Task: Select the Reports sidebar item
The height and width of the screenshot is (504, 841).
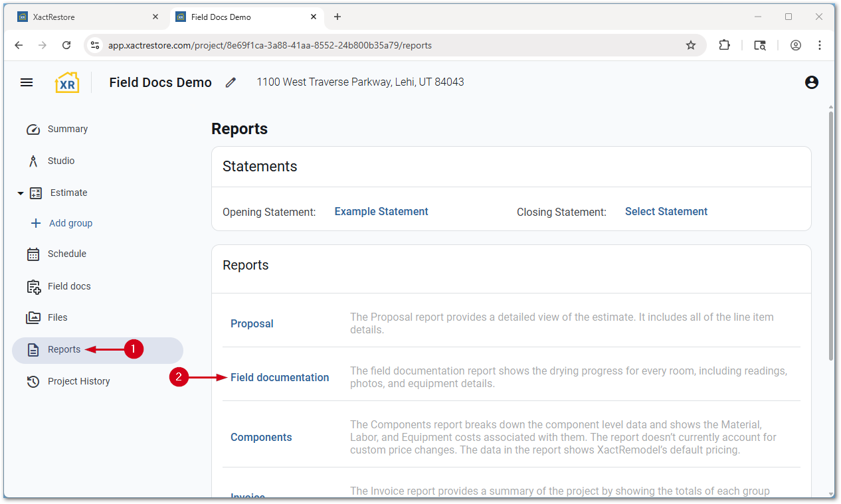Action: [x=64, y=349]
